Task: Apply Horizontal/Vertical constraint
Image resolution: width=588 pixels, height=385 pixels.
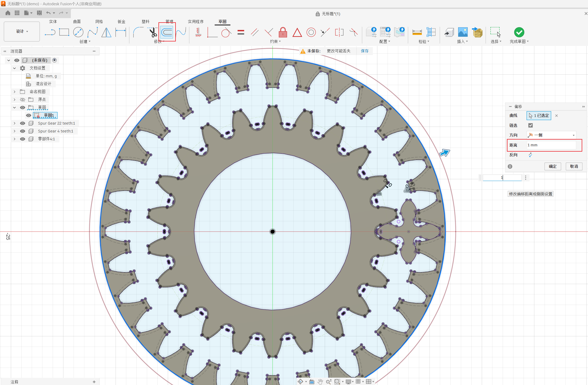Action: coord(198,33)
